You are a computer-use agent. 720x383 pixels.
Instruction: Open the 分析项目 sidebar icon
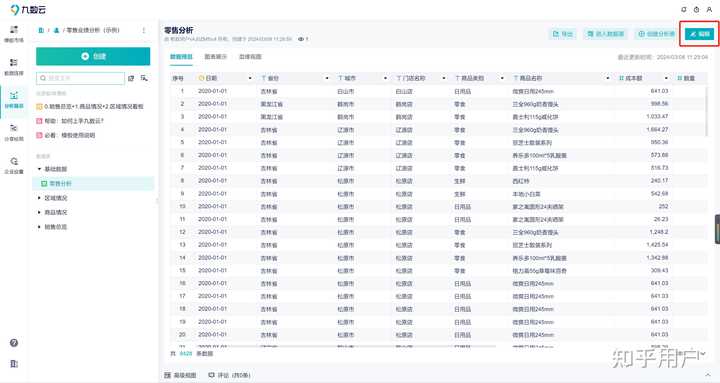click(14, 100)
